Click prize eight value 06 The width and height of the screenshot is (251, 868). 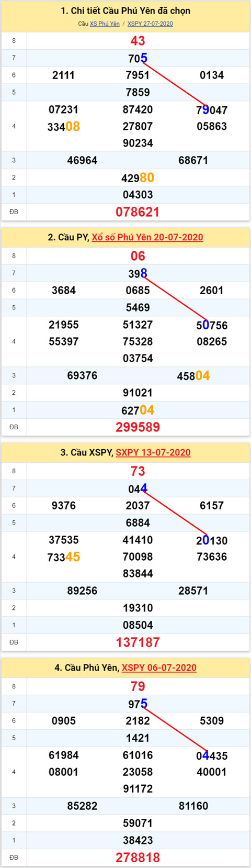click(138, 256)
